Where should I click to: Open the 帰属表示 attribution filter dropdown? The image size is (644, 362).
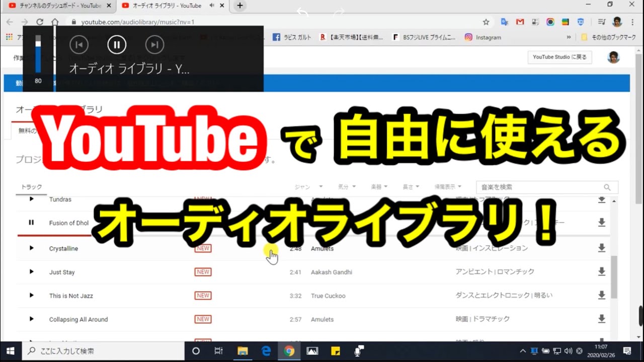click(x=448, y=187)
